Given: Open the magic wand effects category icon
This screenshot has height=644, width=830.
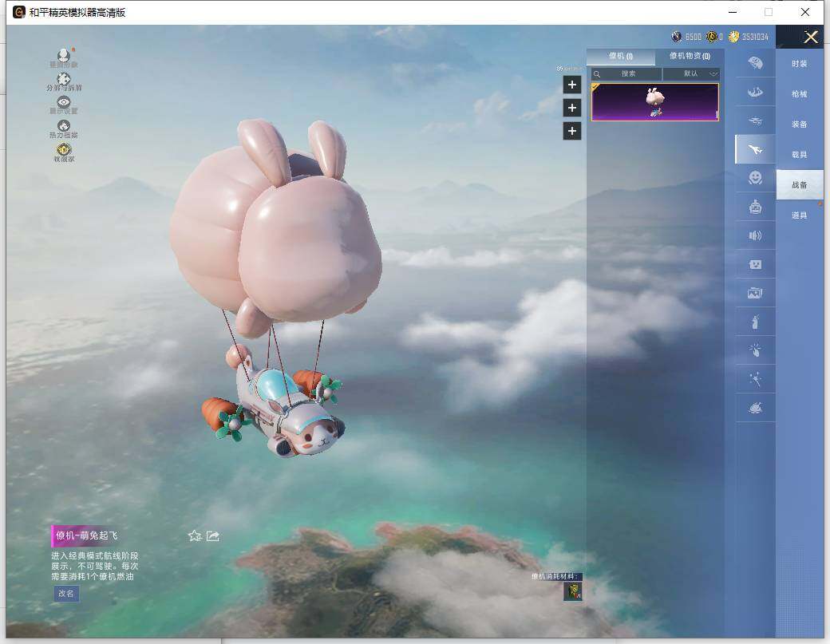Looking at the screenshot, I should [755, 379].
